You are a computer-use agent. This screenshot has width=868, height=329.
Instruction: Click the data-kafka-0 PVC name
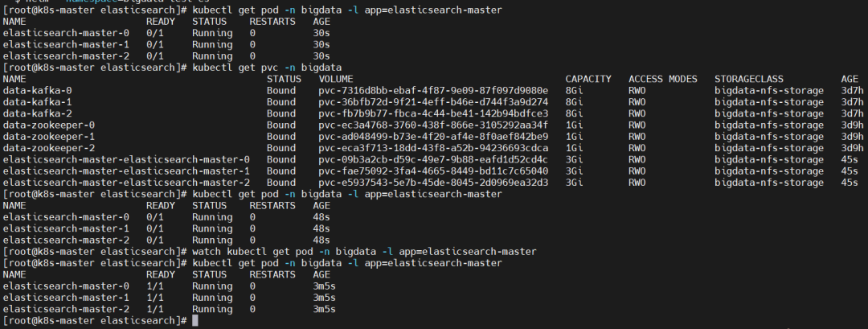[38, 91]
